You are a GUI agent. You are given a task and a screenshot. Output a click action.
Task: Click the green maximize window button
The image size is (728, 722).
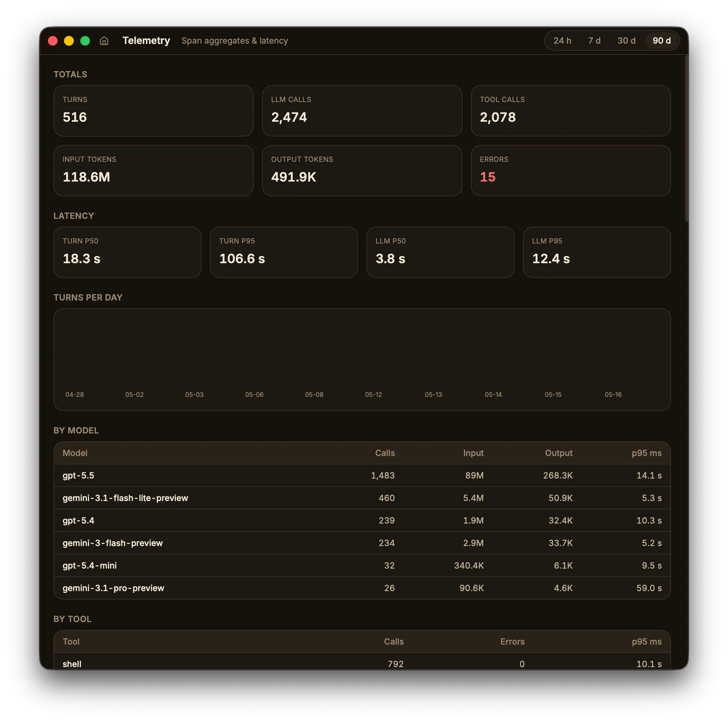[85, 41]
